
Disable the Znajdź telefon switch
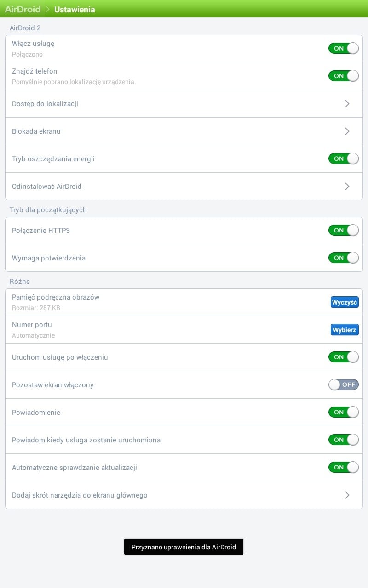pyautogui.click(x=343, y=76)
